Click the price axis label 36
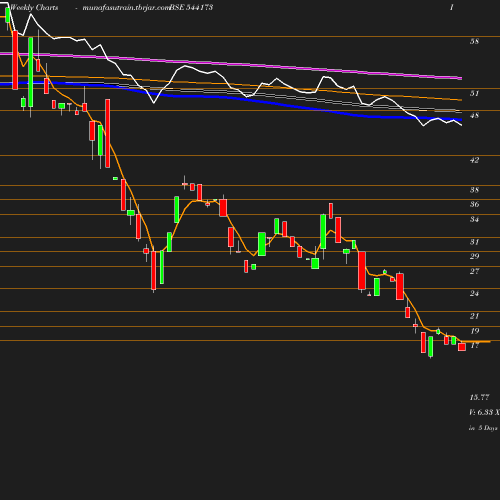Image resolution: width=500 pixels, height=500 pixels. point(474,204)
